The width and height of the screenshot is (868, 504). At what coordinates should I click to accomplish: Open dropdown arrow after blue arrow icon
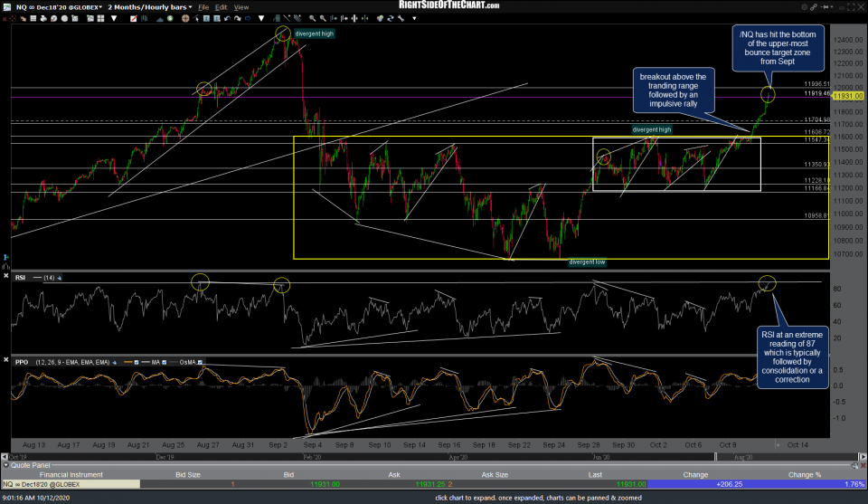[261, 18]
